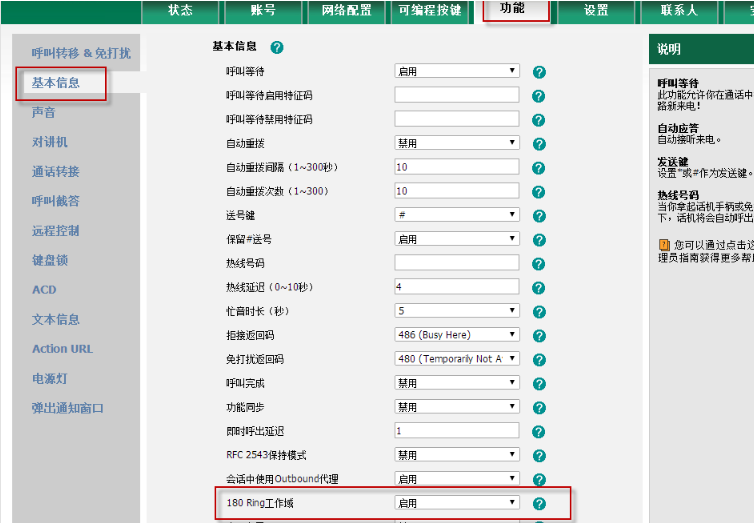Viewport: 754px width, 524px height.
Task: Switch to the 网络配置 tab
Action: click(348, 11)
